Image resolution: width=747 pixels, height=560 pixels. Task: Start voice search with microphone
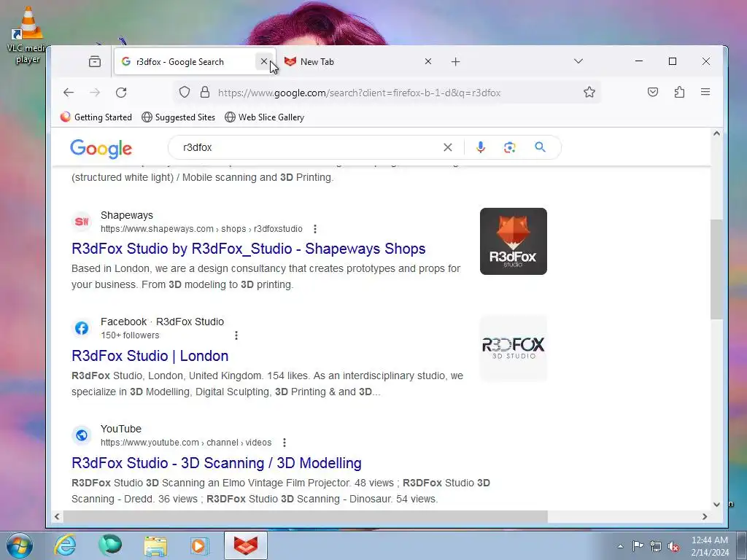481,147
